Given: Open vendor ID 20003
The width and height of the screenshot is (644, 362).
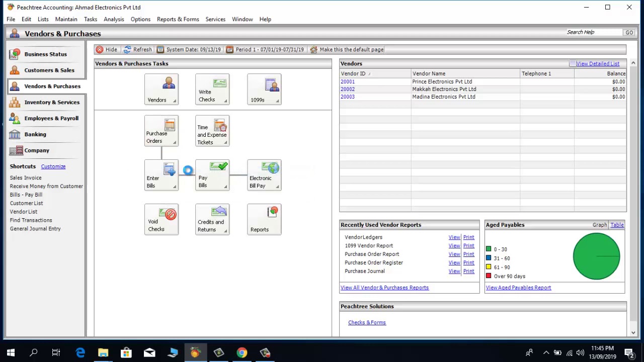Looking at the screenshot, I should [348, 97].
